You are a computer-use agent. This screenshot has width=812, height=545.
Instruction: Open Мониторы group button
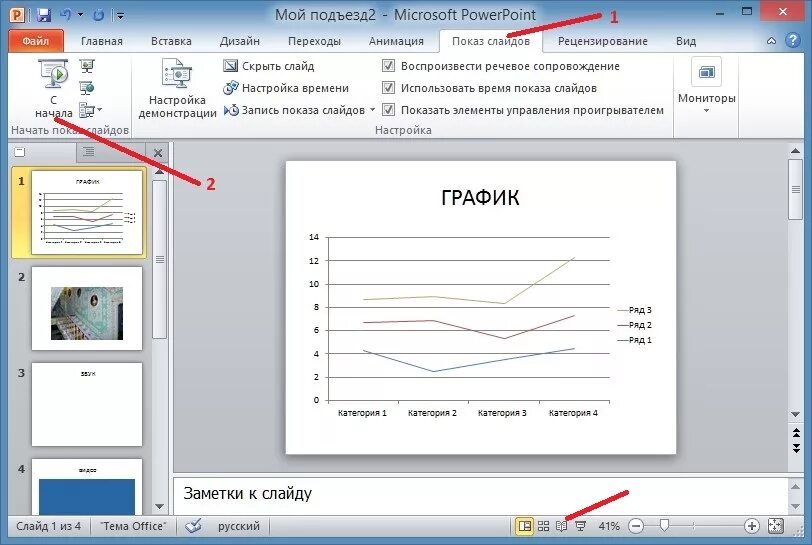click(x=706, y=86)
